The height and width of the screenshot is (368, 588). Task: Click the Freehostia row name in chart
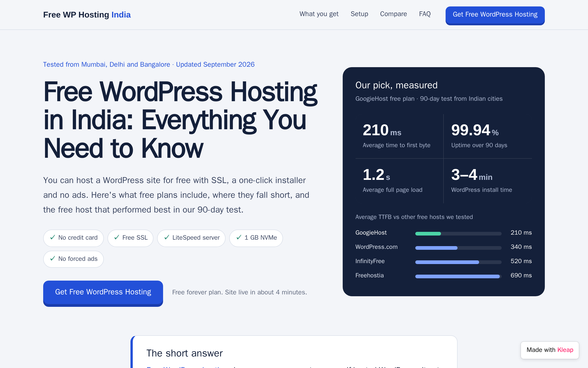pyautogui.click(x=369, y=275)
